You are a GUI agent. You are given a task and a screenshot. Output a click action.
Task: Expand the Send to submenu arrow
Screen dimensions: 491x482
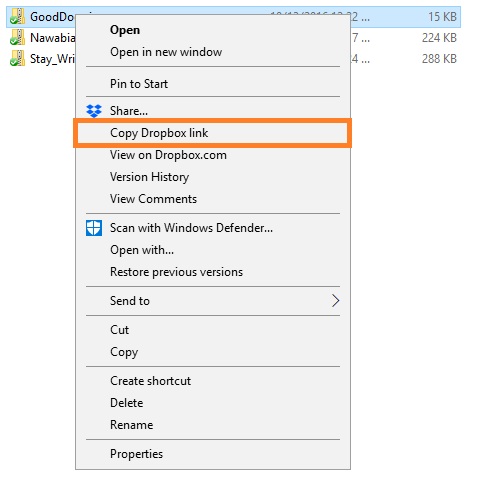pyautogui.click(x=335, y=301)
